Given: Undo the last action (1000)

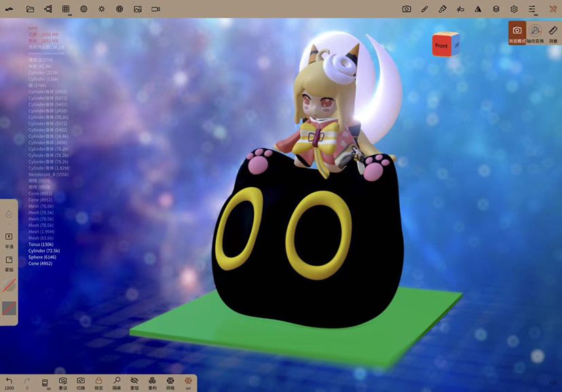Looking at the screenshot, I should [x=9, y=383].
